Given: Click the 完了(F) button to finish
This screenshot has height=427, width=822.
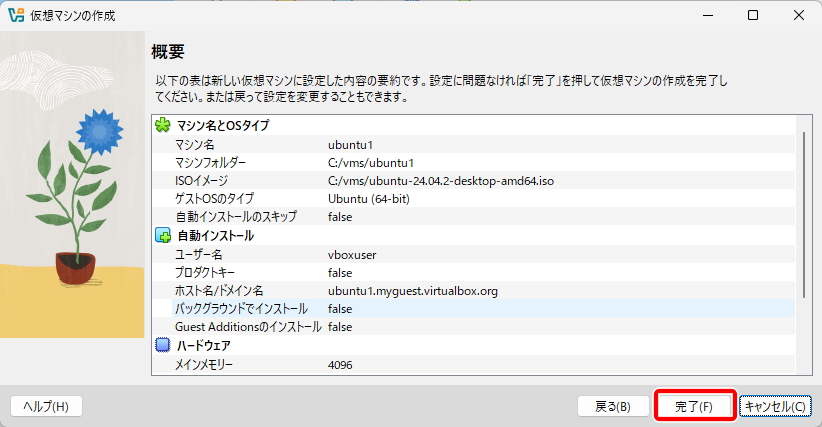Looking at the screenshot, I should (694, 406).
